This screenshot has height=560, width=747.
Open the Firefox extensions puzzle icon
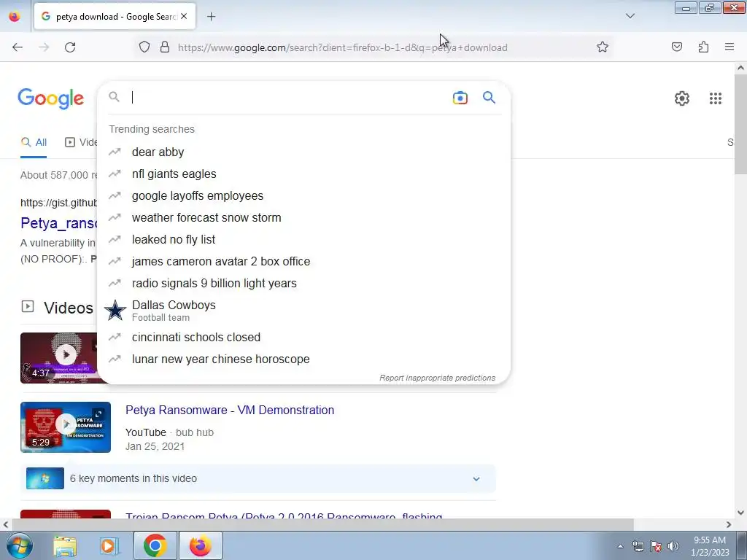[703, 47]
